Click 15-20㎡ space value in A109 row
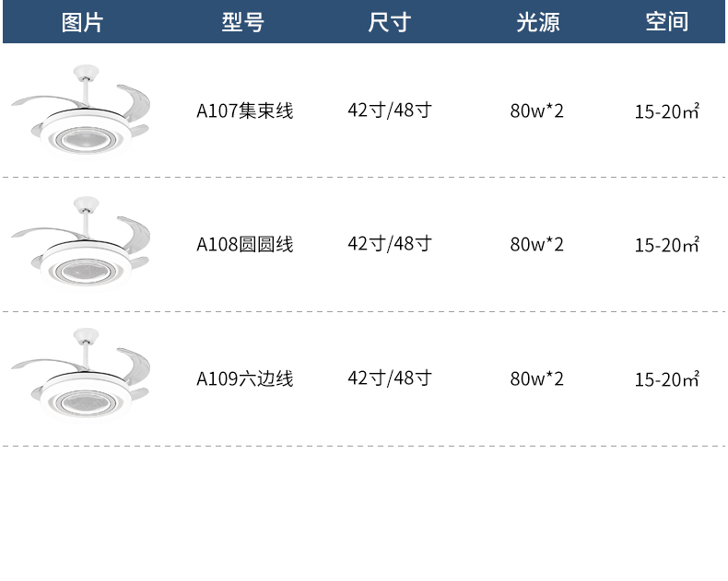Image resolution: width=728 pixels, height=581 pixels. [666, 379]
